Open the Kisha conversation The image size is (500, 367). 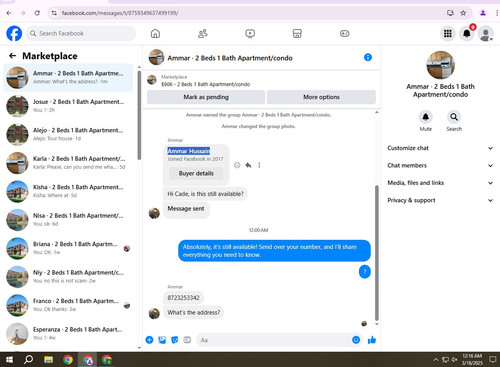tap(68, 191)
